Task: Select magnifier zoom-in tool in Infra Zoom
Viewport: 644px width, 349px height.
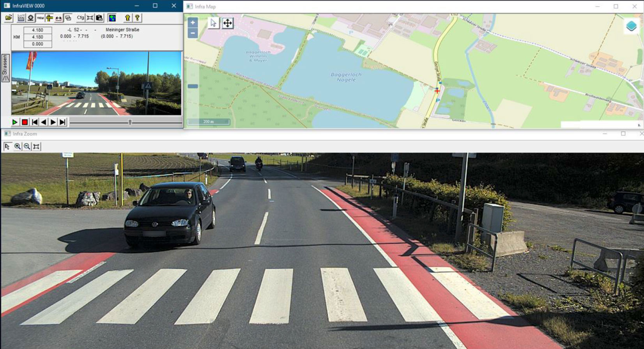Action: (x=18, y=146)
